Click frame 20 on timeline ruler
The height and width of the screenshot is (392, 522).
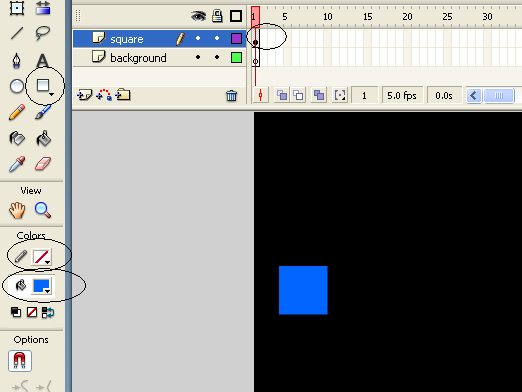(407, 16)
